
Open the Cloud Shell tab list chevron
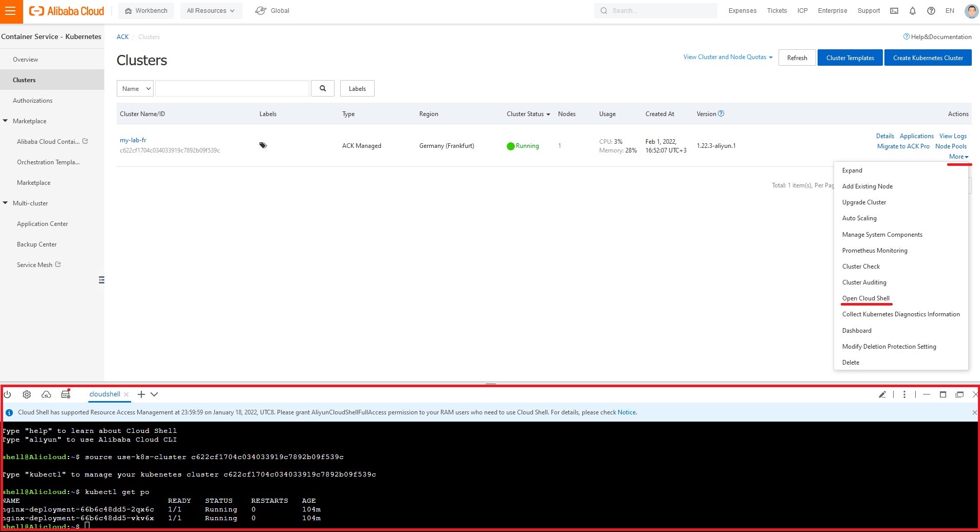click(154, 394)
